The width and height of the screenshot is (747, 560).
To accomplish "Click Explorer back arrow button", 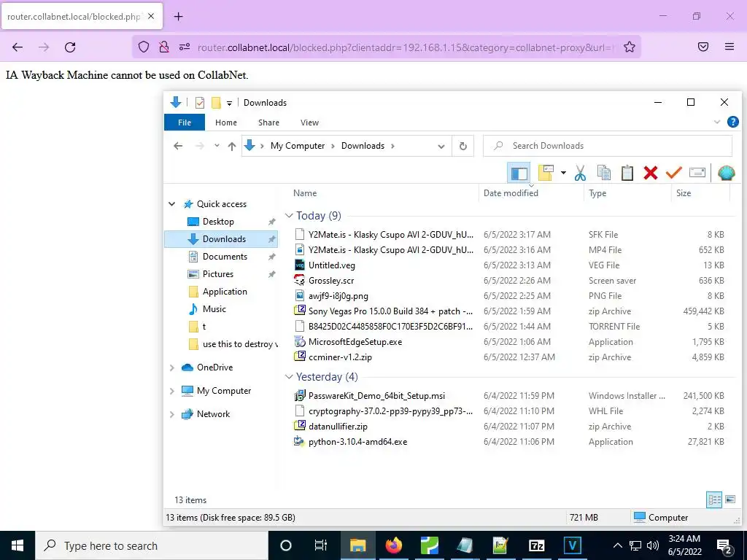I will pos(178,146).
